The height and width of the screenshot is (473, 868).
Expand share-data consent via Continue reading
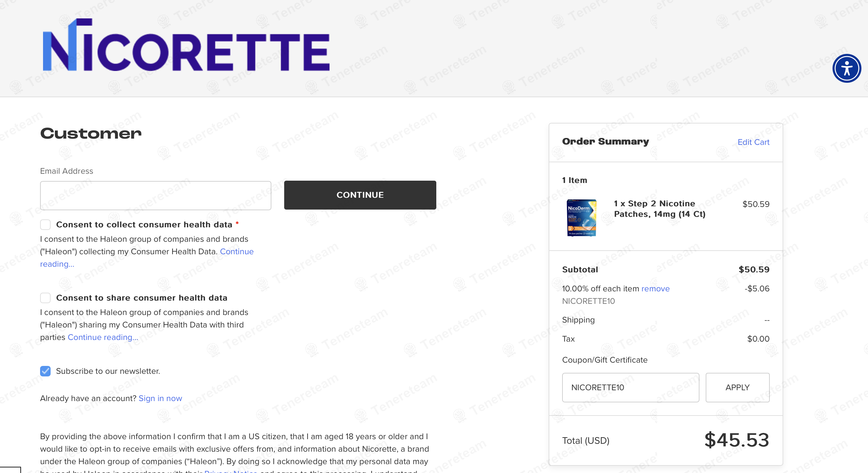point(103,337)
